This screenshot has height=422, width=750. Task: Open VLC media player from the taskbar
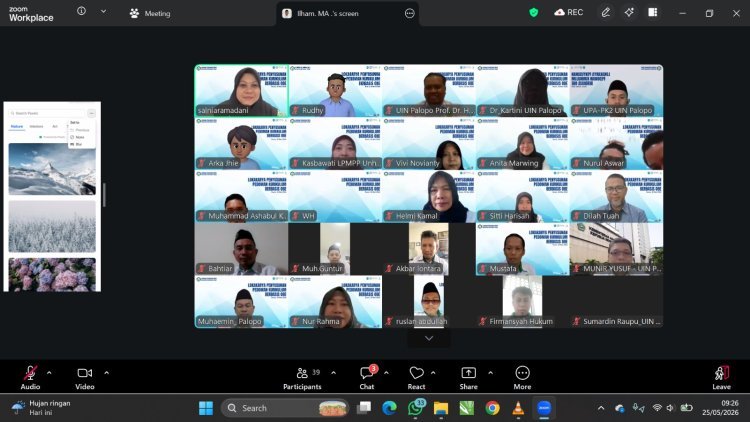pos(518,408)
